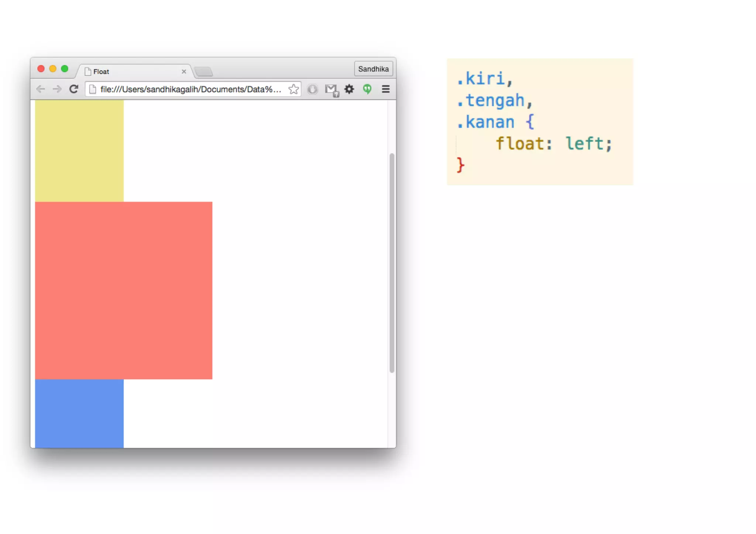756x534 pixels.
Task: Click the green maximize window button
Action: pyautogui.click(x=65, y=69)
